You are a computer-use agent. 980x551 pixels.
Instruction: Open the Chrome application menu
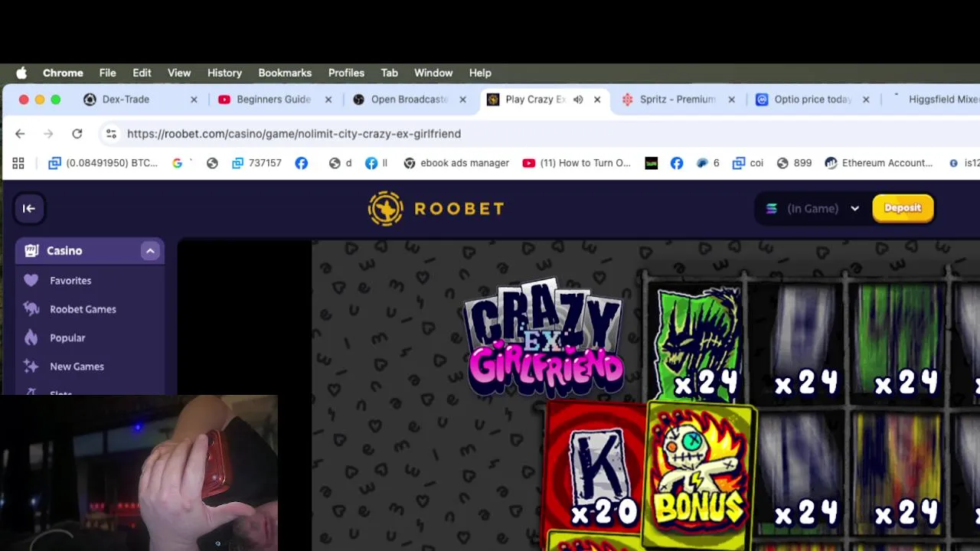point(63,73)
